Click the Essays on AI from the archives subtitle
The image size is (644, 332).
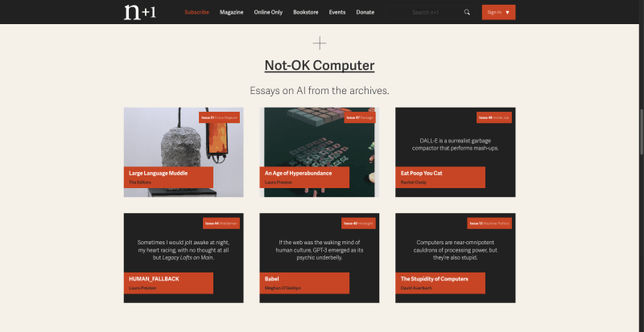(x=320, y=91)
